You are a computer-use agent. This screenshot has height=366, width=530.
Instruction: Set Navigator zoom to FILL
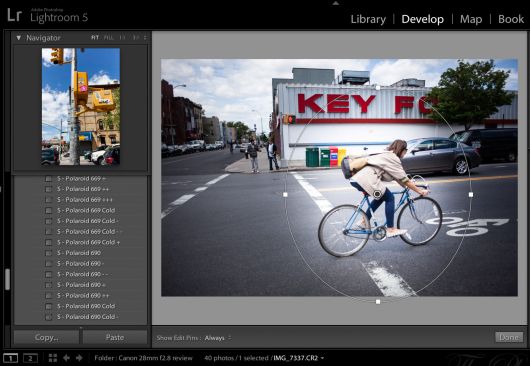coord(109,38)
